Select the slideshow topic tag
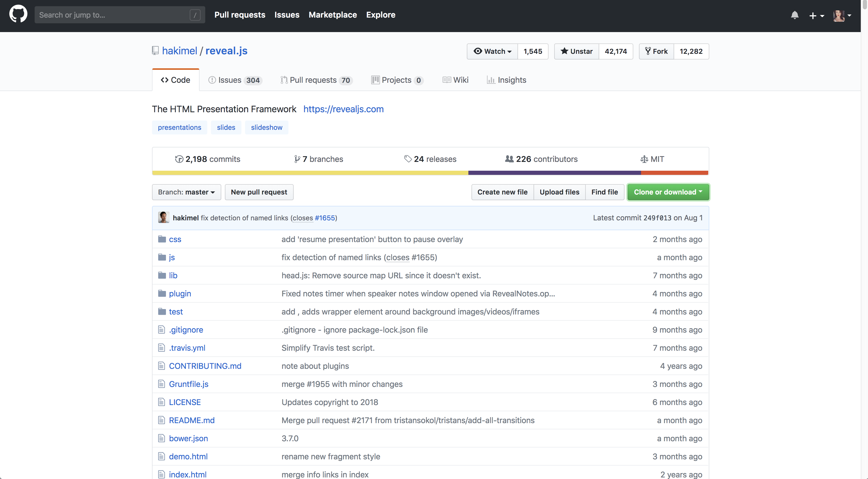868x479 pixels. 267,128
